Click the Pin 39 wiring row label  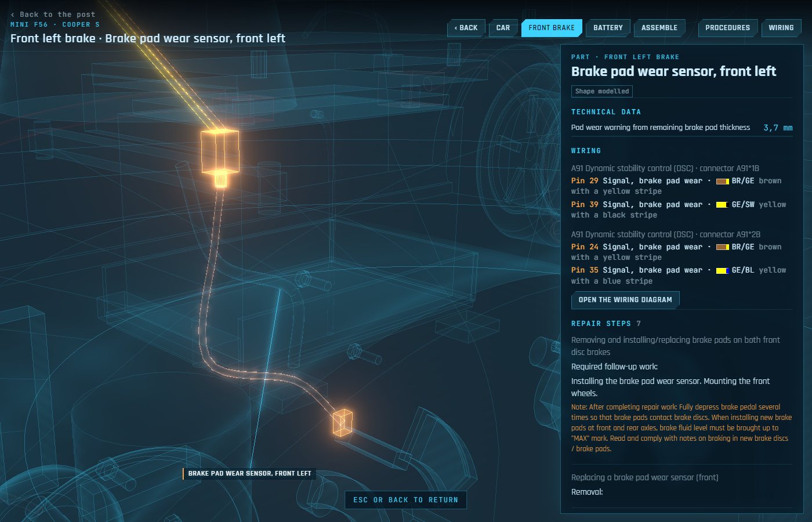point(585,205)
